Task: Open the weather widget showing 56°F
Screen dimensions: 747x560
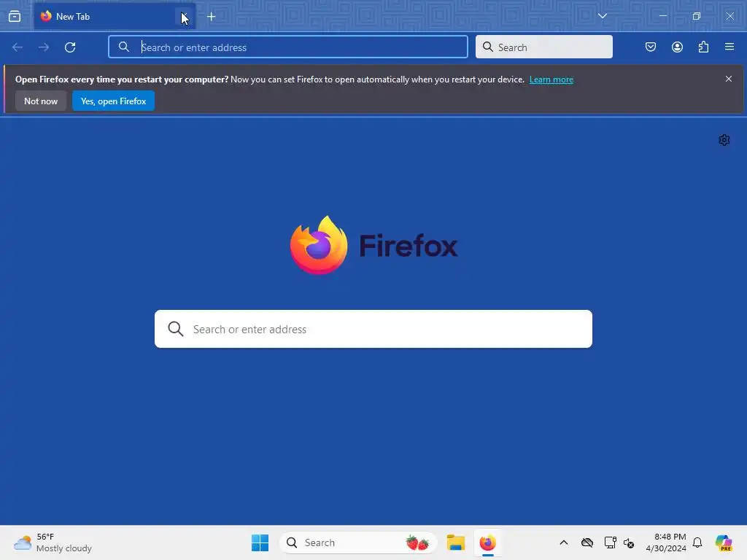Action: [53, 542]
